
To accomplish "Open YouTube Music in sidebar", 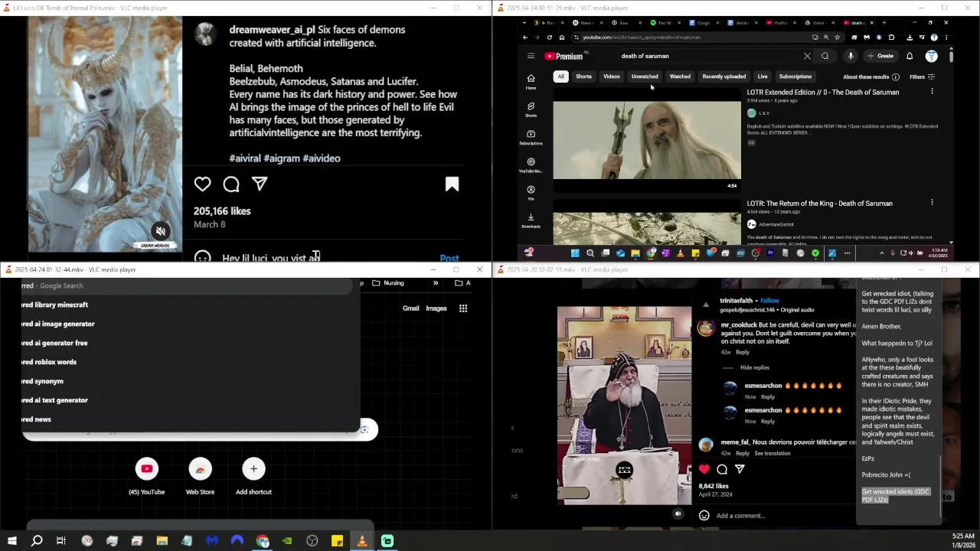I will (531, 165).
